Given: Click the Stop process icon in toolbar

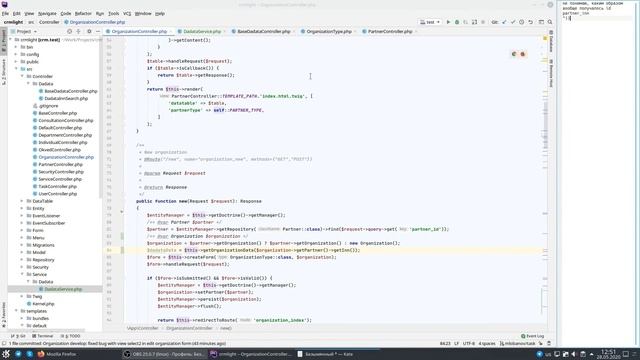Looking at the screenshot, I should click(483, 22).
